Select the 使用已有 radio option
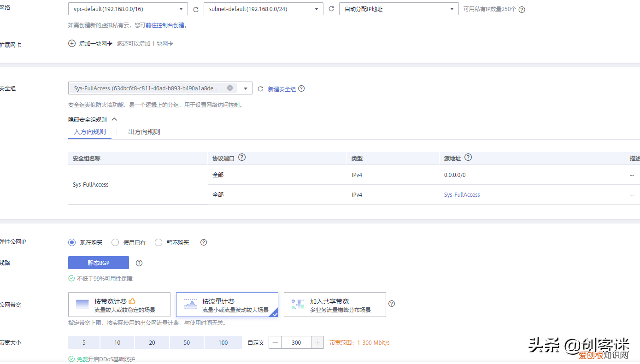Screen dimensions: 640x364 click(115, 242)
